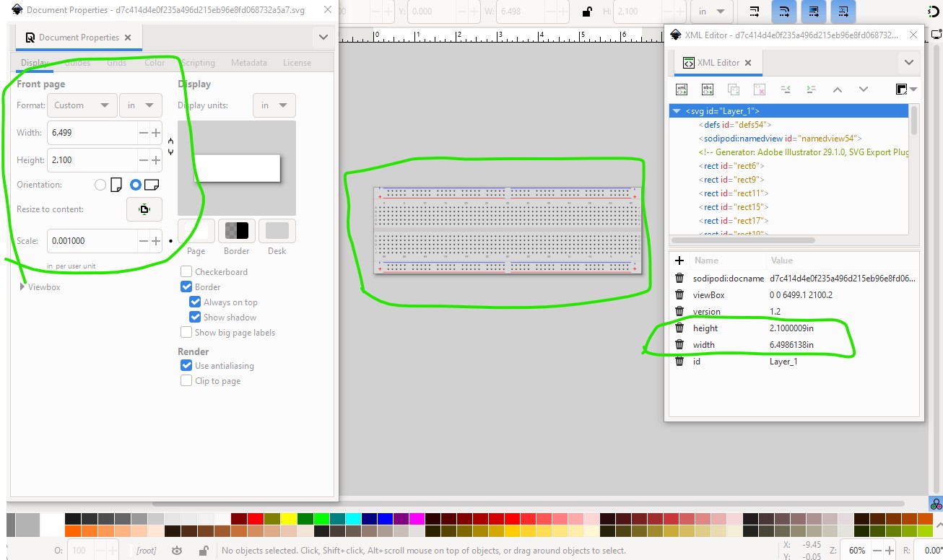This screenshot has width=943, height=560.
Task: Enable Show big page labels checkbox
Action: click(x=186, y=333)
